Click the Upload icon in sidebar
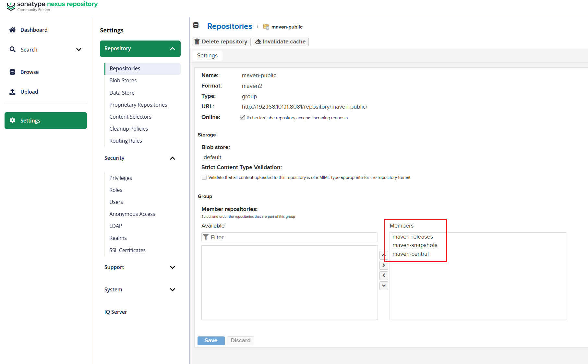 12,92
